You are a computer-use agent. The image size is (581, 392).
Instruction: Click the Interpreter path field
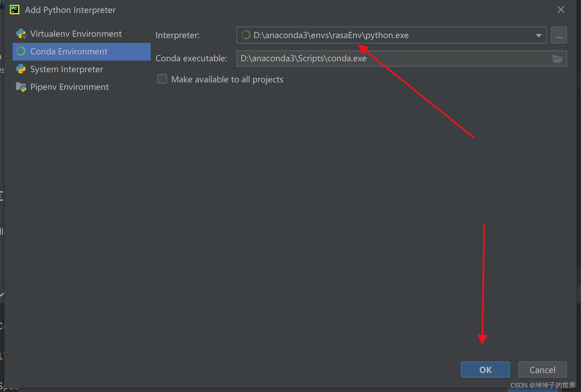click(374, 35)
